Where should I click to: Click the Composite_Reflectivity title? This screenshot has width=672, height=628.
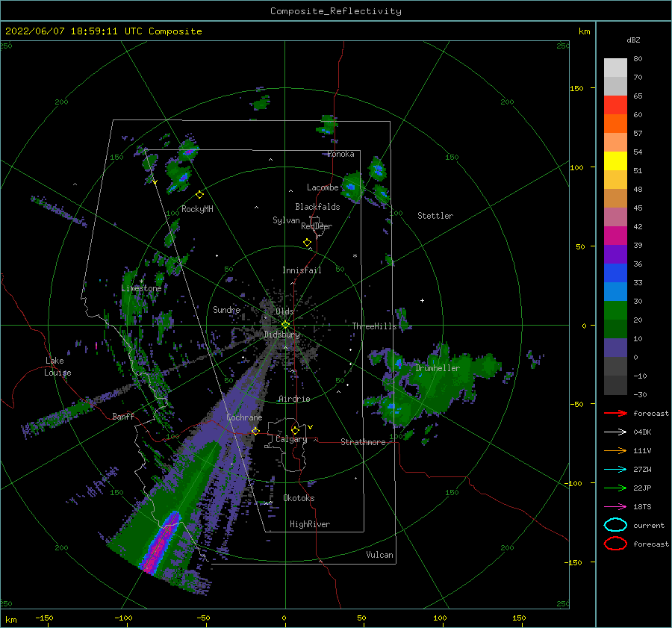(336, 11)
